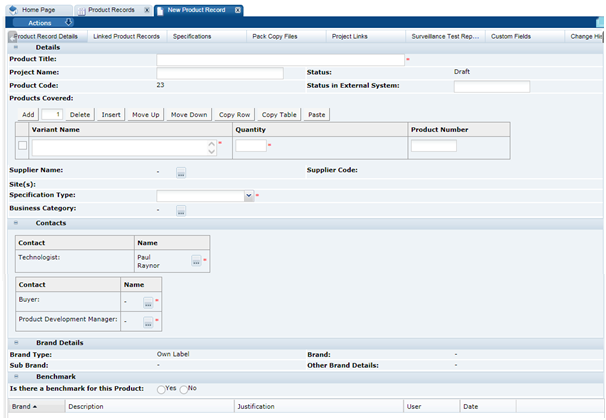Click the Date column header

tap(488, 406)
